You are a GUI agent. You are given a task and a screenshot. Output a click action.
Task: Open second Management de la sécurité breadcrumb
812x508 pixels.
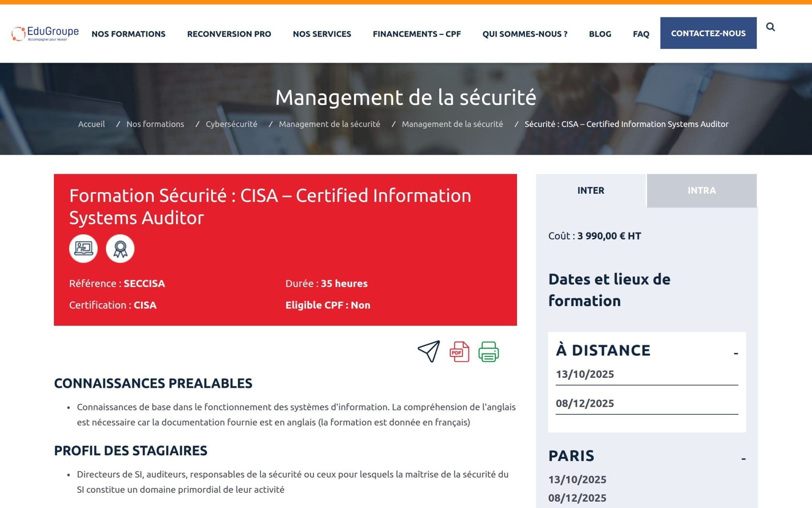click(x=452, y=124)
